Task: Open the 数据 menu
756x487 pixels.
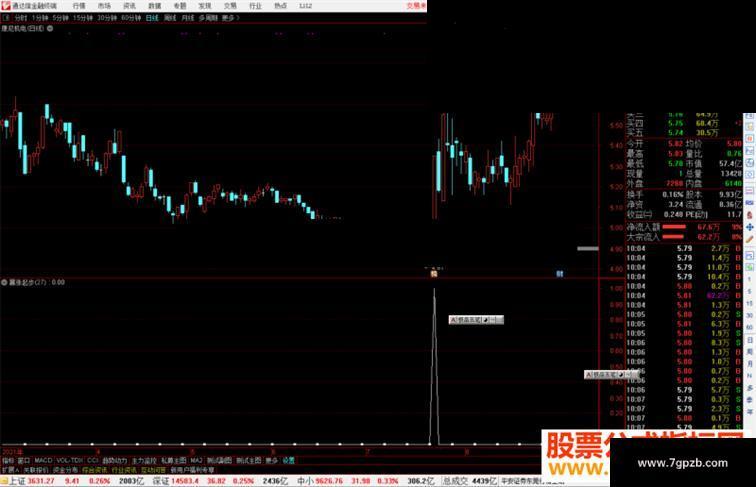Action: (154, 6)
